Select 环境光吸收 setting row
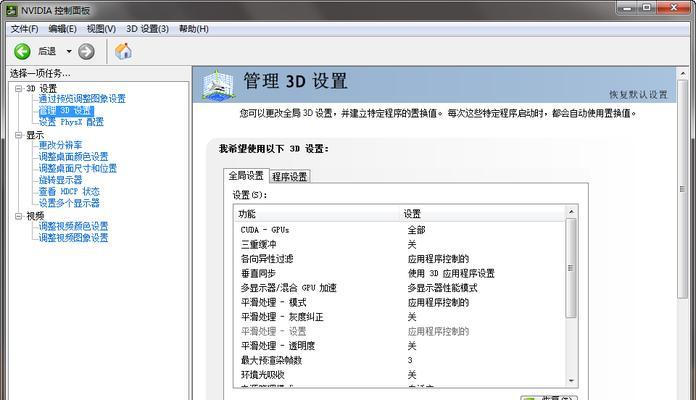The image size is (696, 400). [x=400, y=375]
